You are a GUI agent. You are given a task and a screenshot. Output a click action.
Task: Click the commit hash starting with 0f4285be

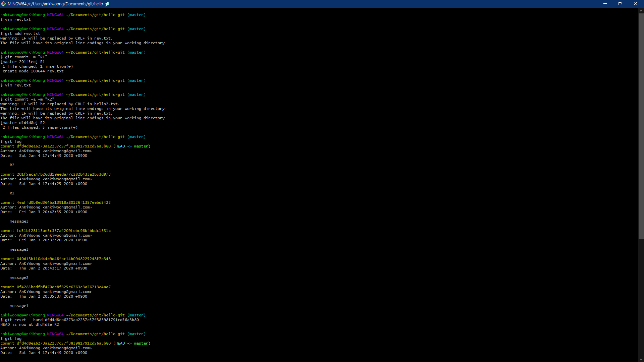click(64, 287)
